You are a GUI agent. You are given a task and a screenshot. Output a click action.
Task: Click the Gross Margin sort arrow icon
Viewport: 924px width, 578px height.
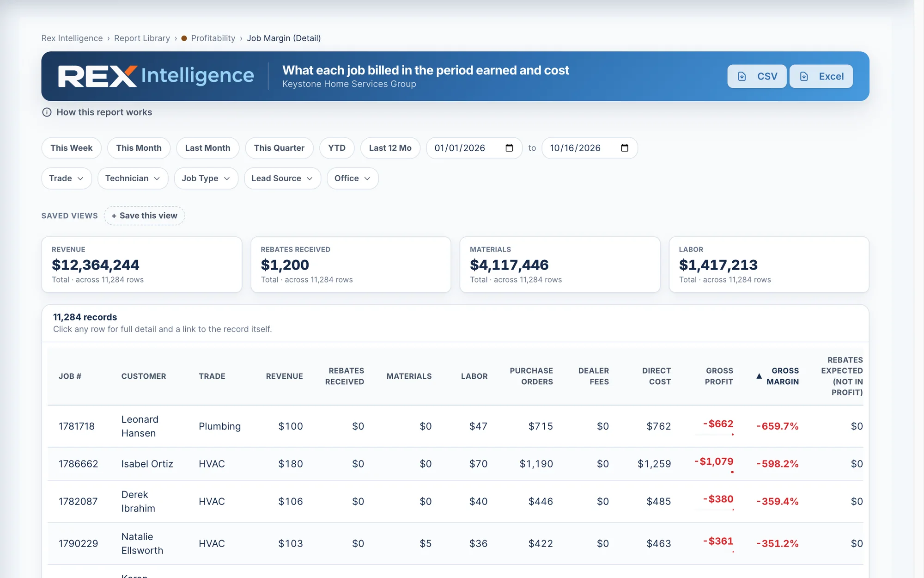tap(759, 376)
